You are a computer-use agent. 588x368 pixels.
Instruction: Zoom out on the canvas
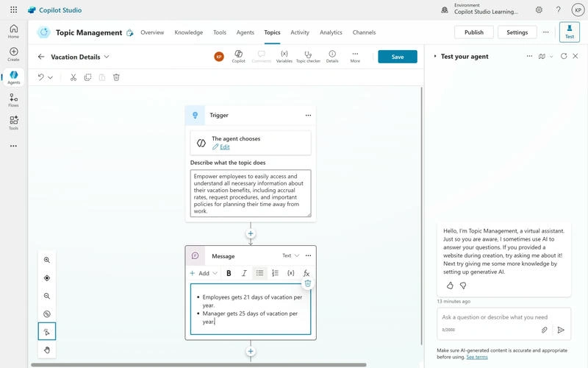[x=47, y=296]
